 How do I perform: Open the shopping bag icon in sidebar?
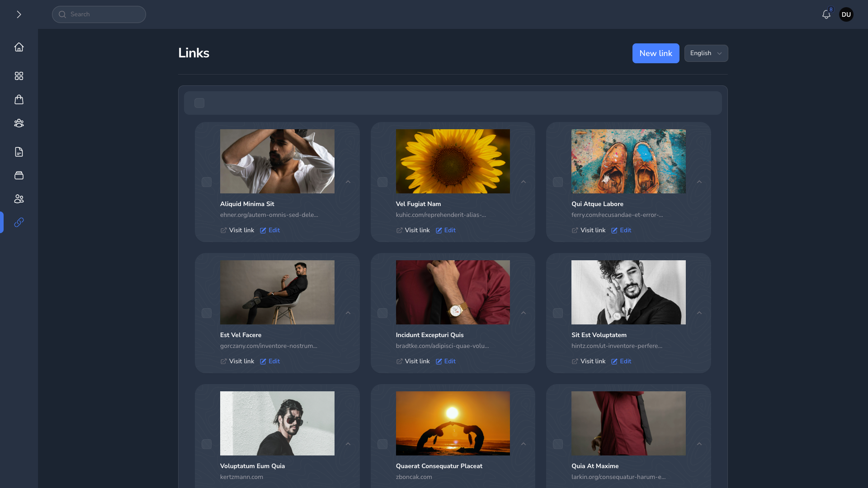click(x=19, y=99)
